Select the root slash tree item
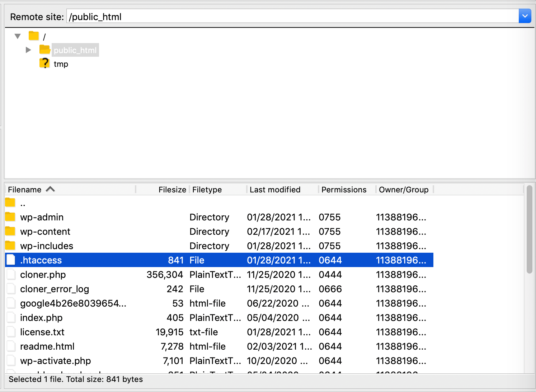Screen dimensions: 536x392 tap(44, 37)
